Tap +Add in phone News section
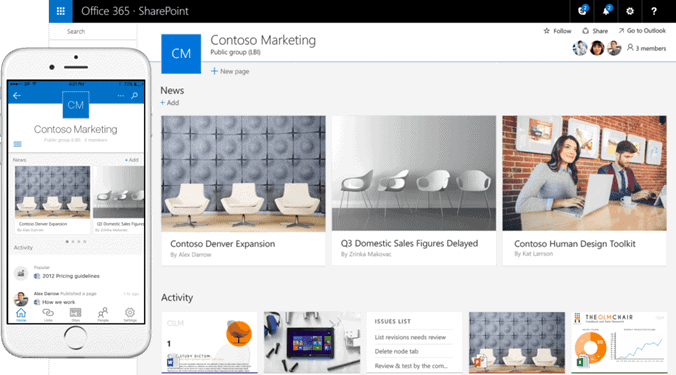 point(132,160)
